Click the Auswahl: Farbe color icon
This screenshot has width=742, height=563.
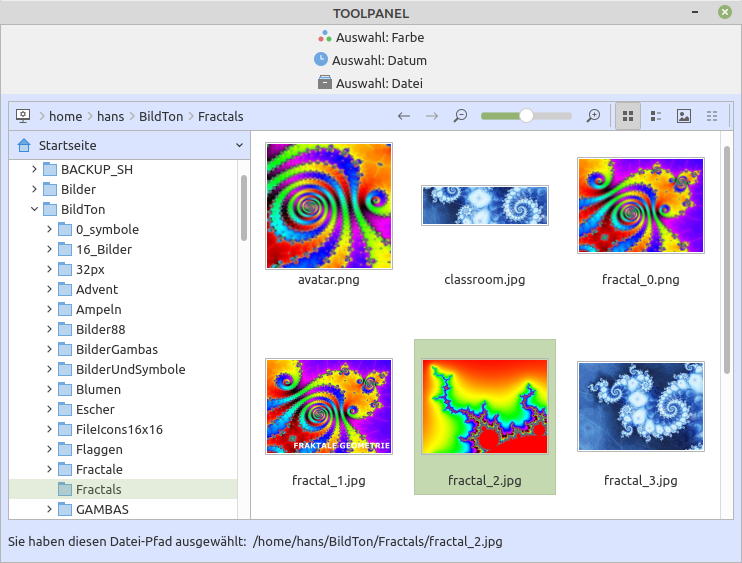323,37
